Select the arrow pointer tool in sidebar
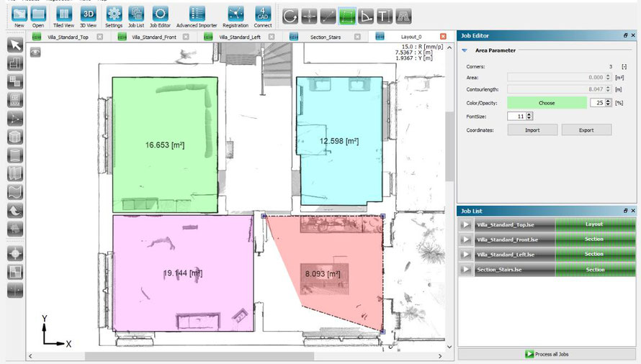This screenshot has width=641, height=364. coord(15,45)
